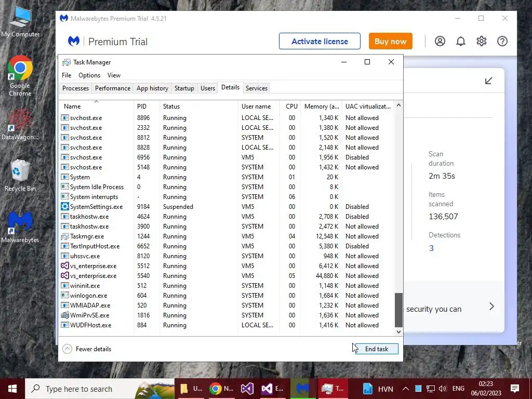Viewport: 532px width, 399px height.
Task: Select TextInputHost.exe row
Action: pos(227,246)
